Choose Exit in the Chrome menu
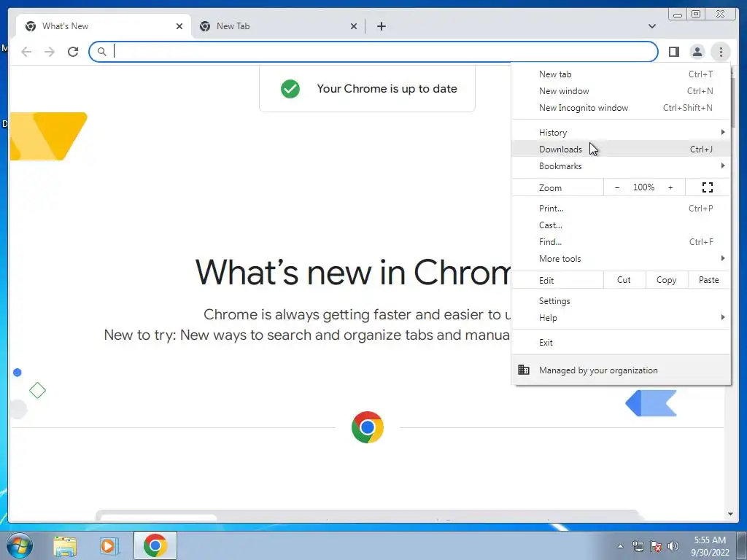The image size is (747, 560). (621, 343)
